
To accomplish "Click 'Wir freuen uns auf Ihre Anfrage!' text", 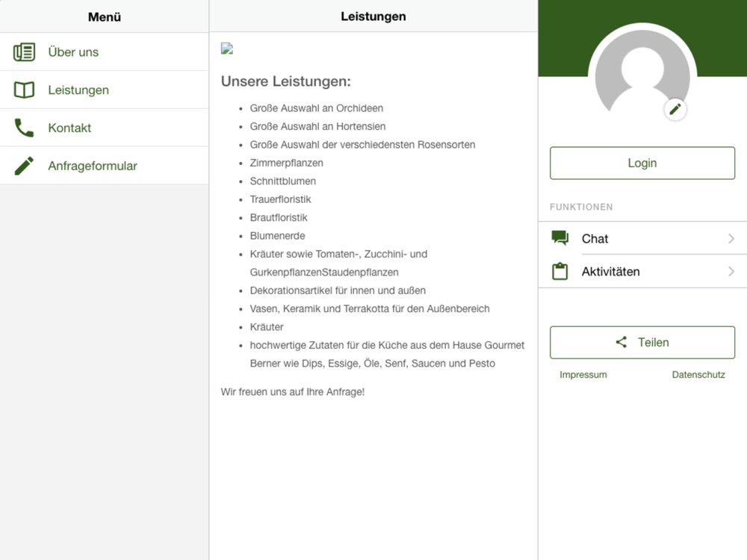I will [x=293, y=392].
